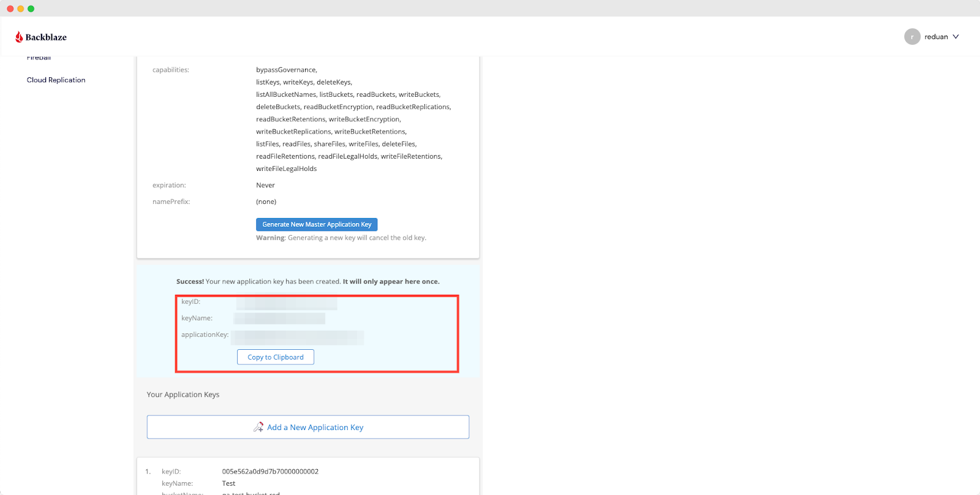Select the blurred applicationKey value
Viewport: 980px width, 495px height.
[x=298, y=338]
